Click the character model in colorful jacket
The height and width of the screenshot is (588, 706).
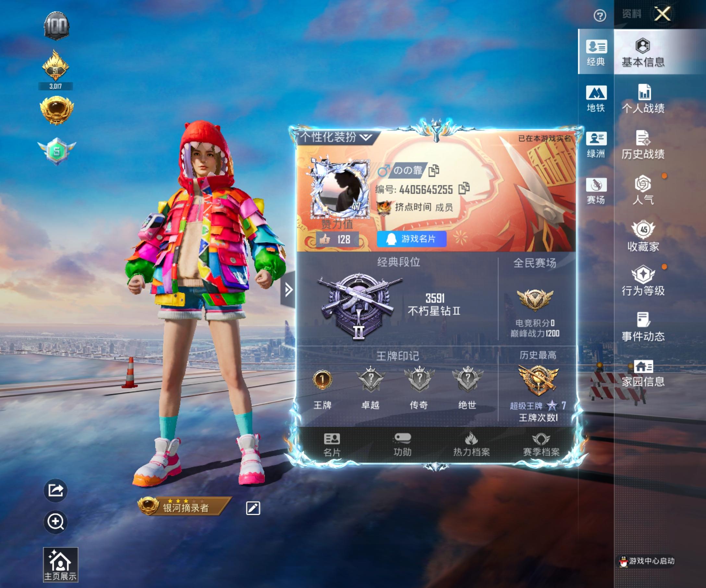(205, 302)
